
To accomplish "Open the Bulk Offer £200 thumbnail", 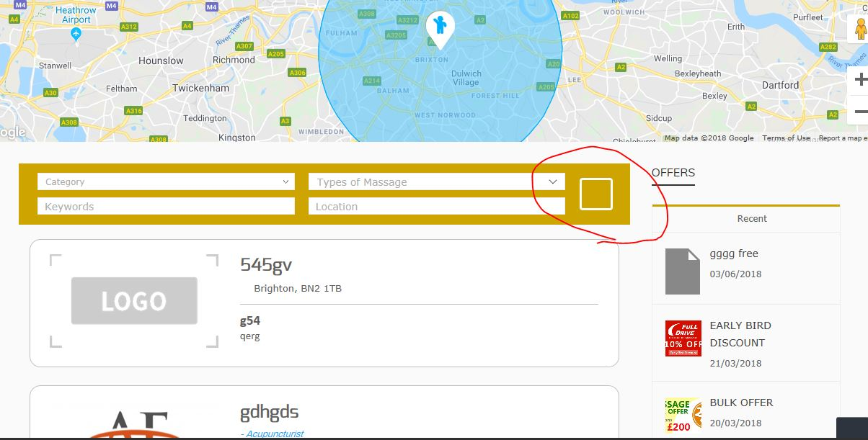I will [x=683, y=416].
